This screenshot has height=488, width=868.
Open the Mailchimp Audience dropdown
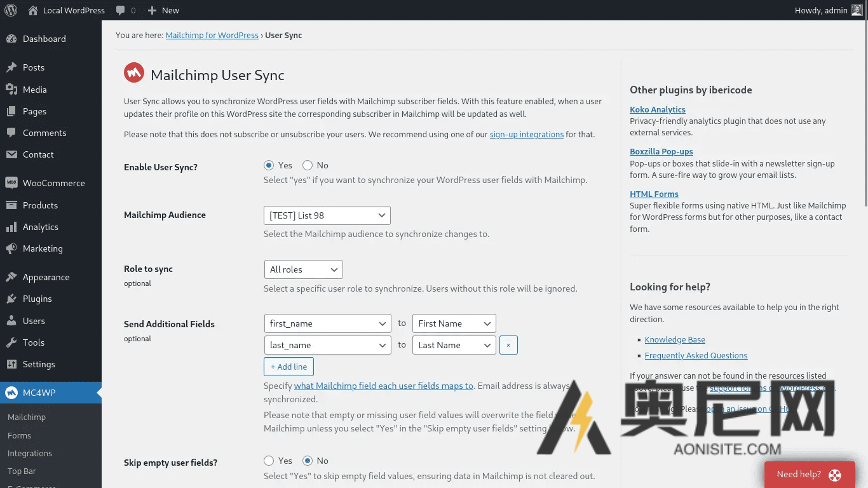click(327, 215)
